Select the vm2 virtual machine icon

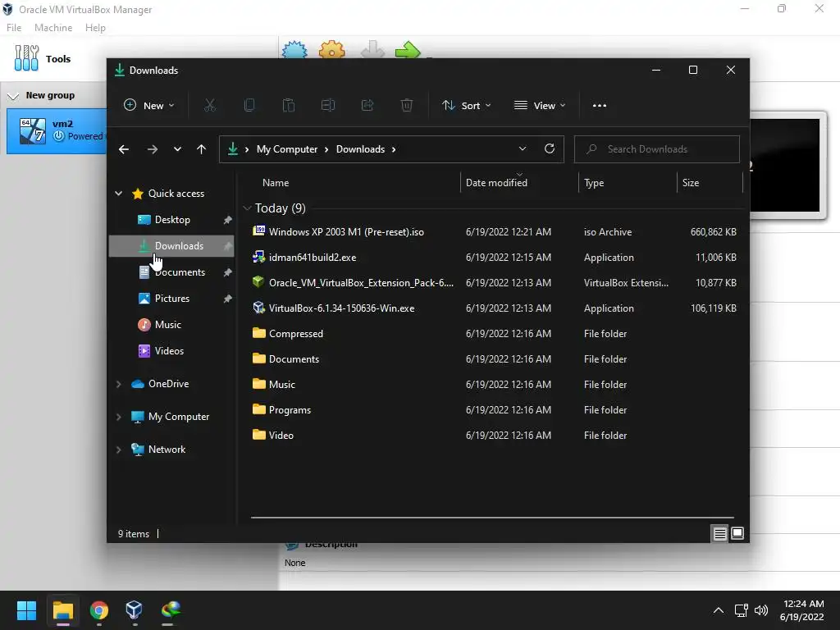coord(33,131)
